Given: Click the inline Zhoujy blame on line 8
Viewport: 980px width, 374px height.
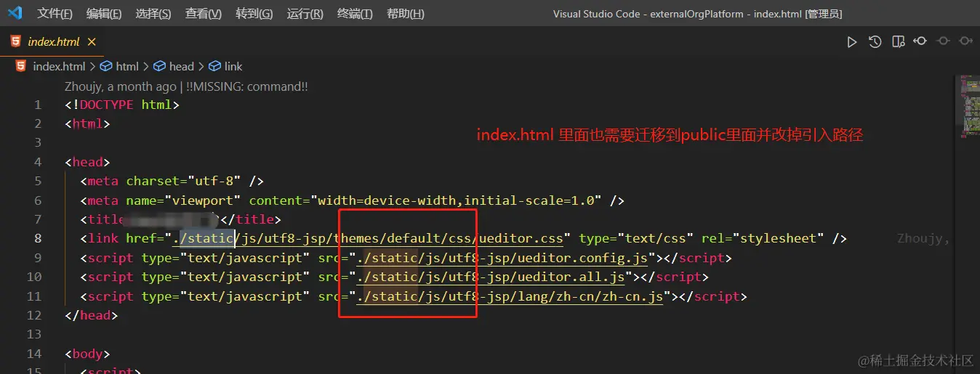Looking at the screenshot, I should [923, 238].
